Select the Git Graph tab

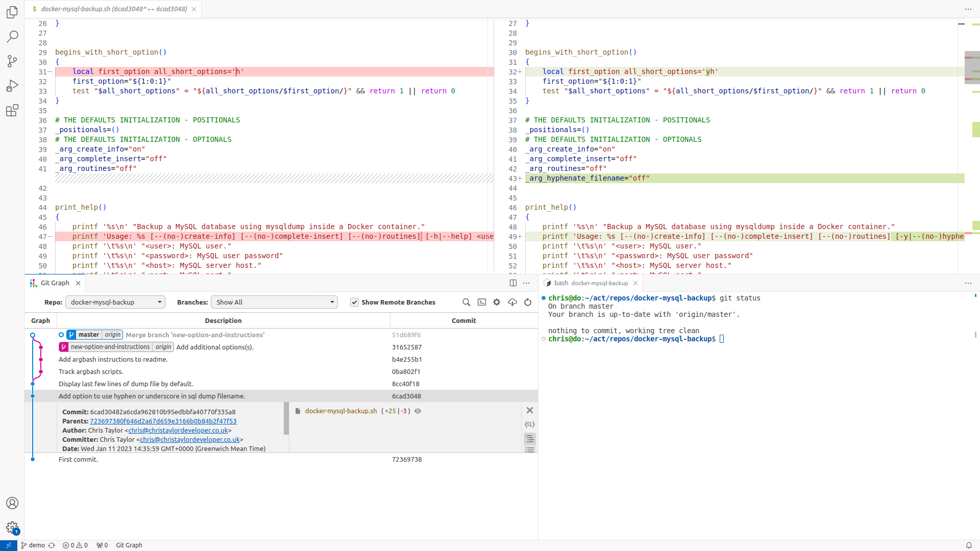pos(53,283)
